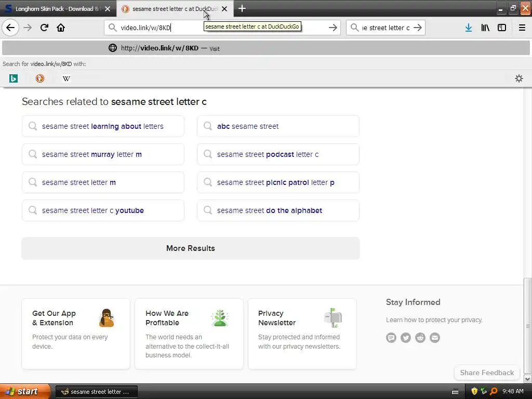Open 'abc sesame street' related search

[278, 126]
